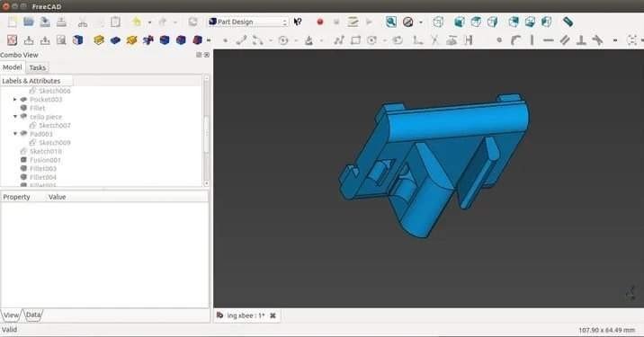Stop macro recording with the square icon
The height and width of the screenshot is (337, 644).
coord(336,22)
